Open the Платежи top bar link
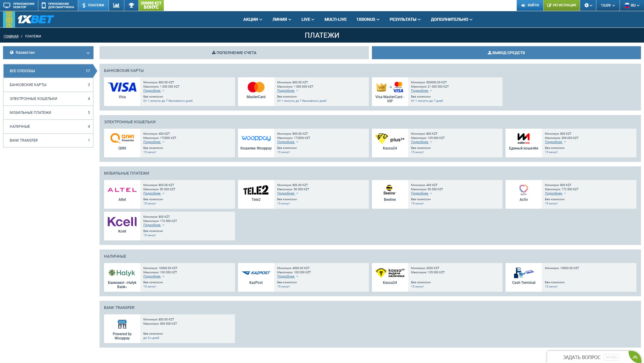 [x=93, y=5]
